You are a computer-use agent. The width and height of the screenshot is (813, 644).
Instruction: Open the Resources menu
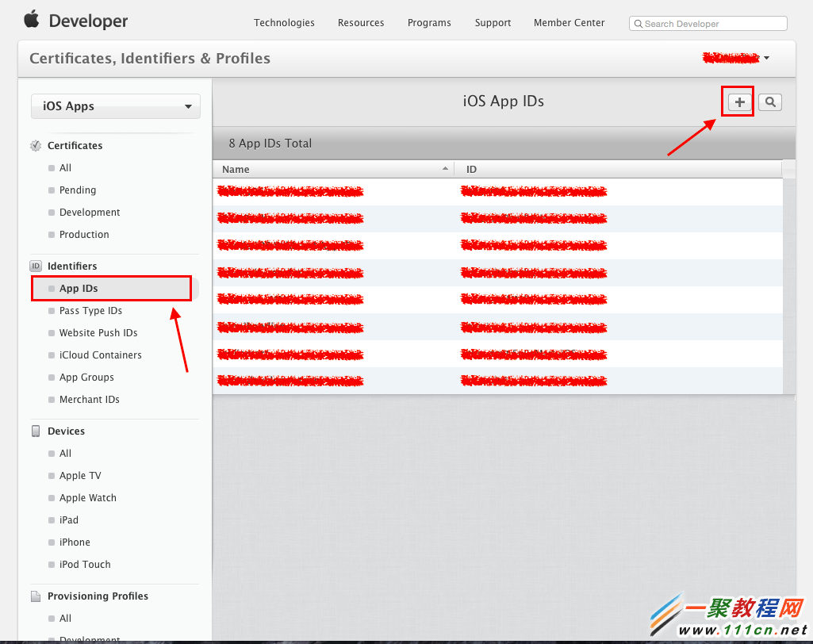[x=361, y=23]
